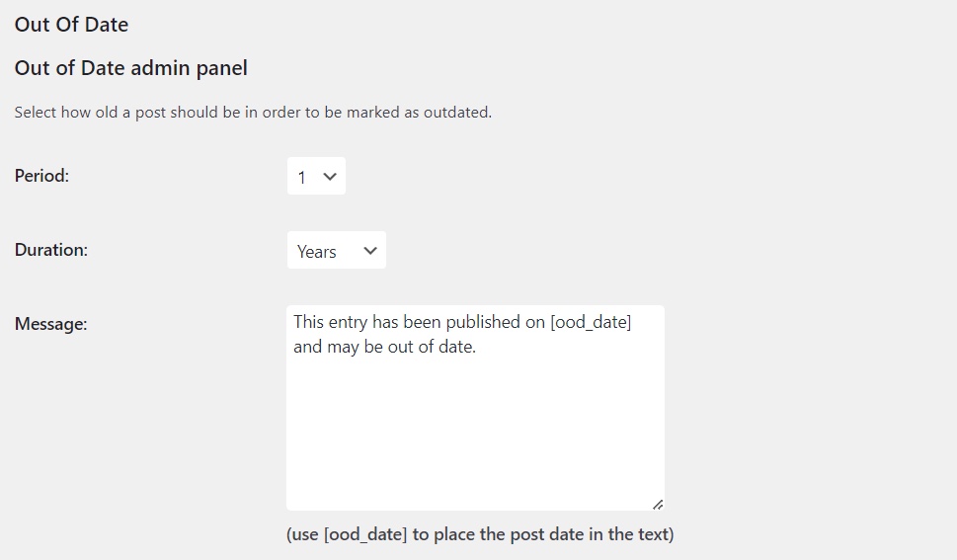957x560 pixels.
Task: Click the chevron arrow in the Duration select
Action: click(370, 251)
